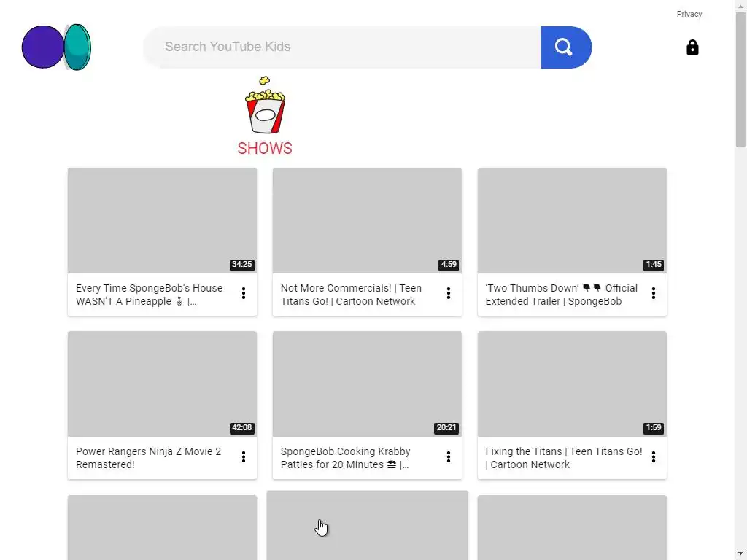
Task: Open options menu for Krabby Patties video
Action: [x=449, y=457]
